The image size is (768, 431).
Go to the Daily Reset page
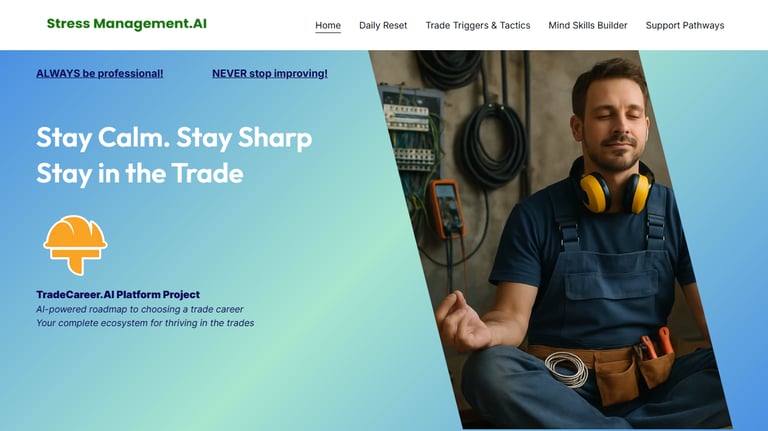pos(383,25)
